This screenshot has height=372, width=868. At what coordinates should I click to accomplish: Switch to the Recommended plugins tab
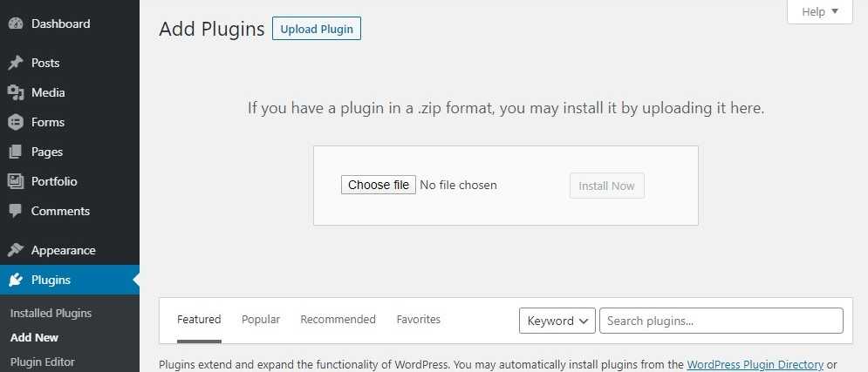(338, 320)
